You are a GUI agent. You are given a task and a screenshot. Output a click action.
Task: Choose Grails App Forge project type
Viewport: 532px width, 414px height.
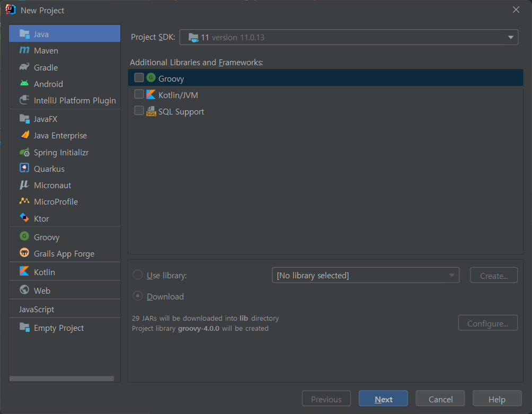[65, 253]
